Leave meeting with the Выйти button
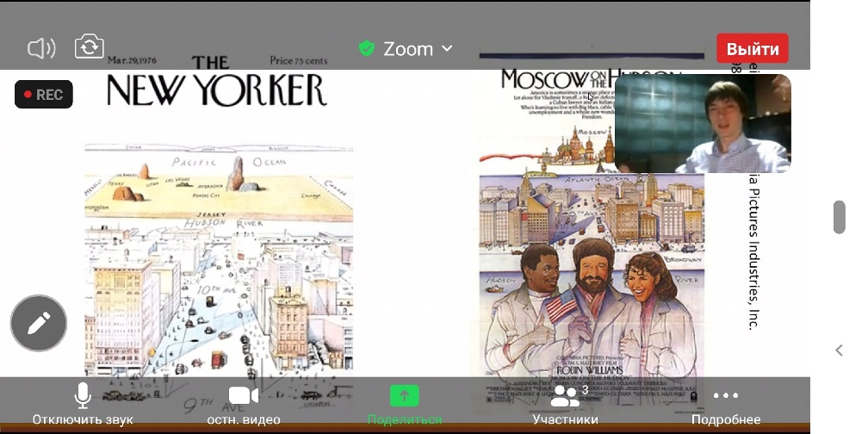The width and height of the screenshot is (868, 434). [x=753, y=49]
